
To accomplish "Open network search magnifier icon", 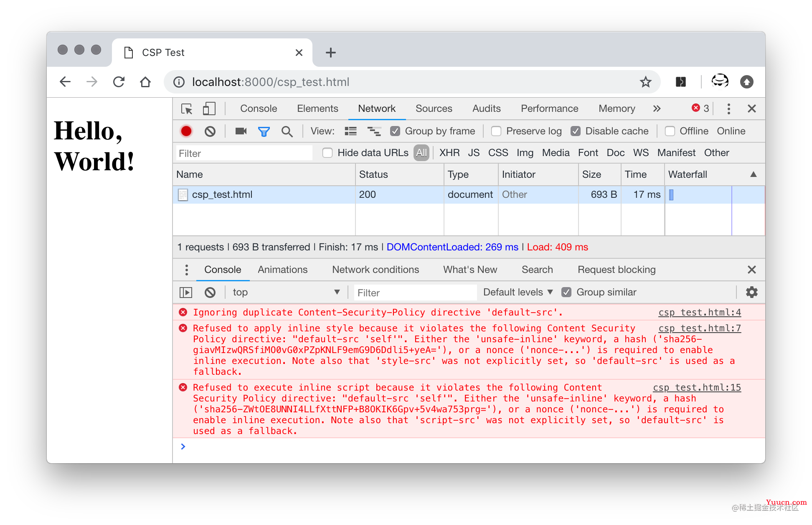I will pyautogui.click(x=287, y=132).
